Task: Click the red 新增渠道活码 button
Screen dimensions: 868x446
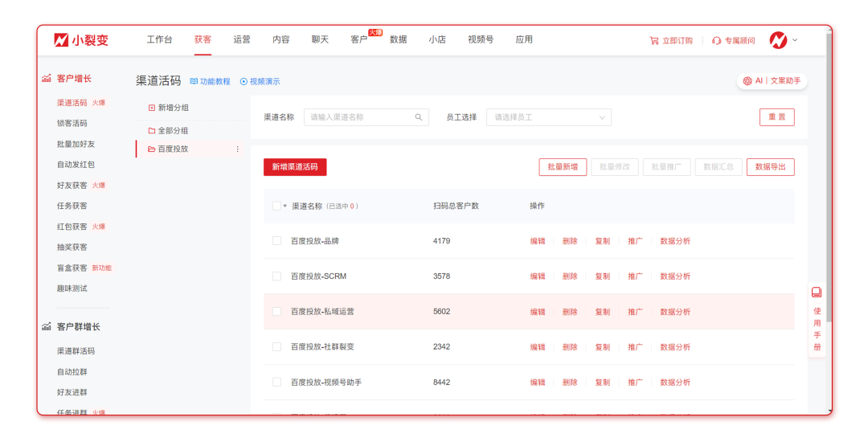Action: coord(295,167)
